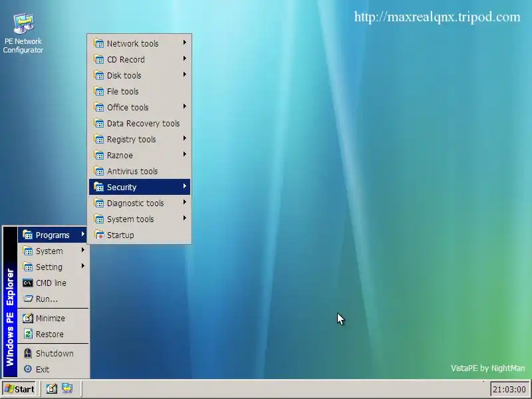Click the Run... icon

(x=27, y=299)
